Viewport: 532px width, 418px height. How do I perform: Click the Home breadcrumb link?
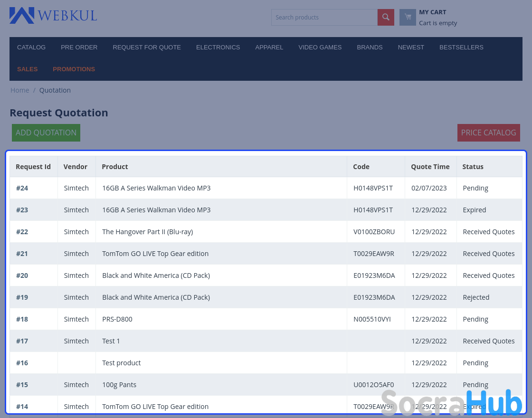20,90
